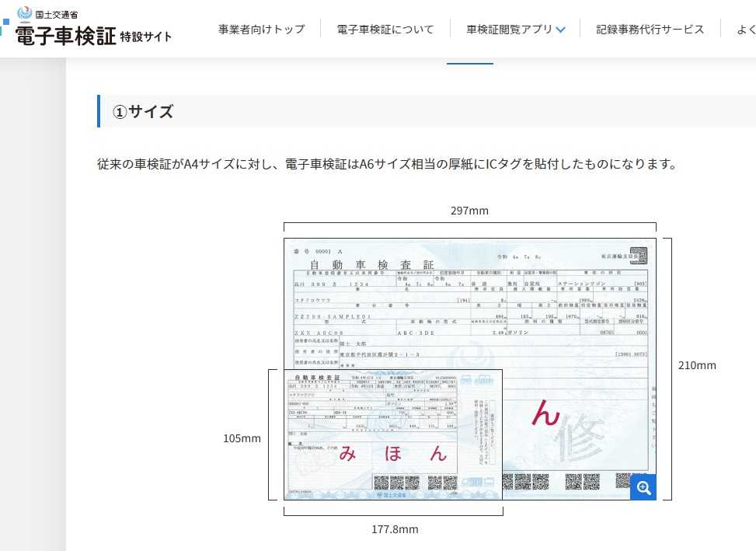This screenshot has height=551, width=756.
Task: Click the 297mm width dimension label
Action: coord(469,211)
